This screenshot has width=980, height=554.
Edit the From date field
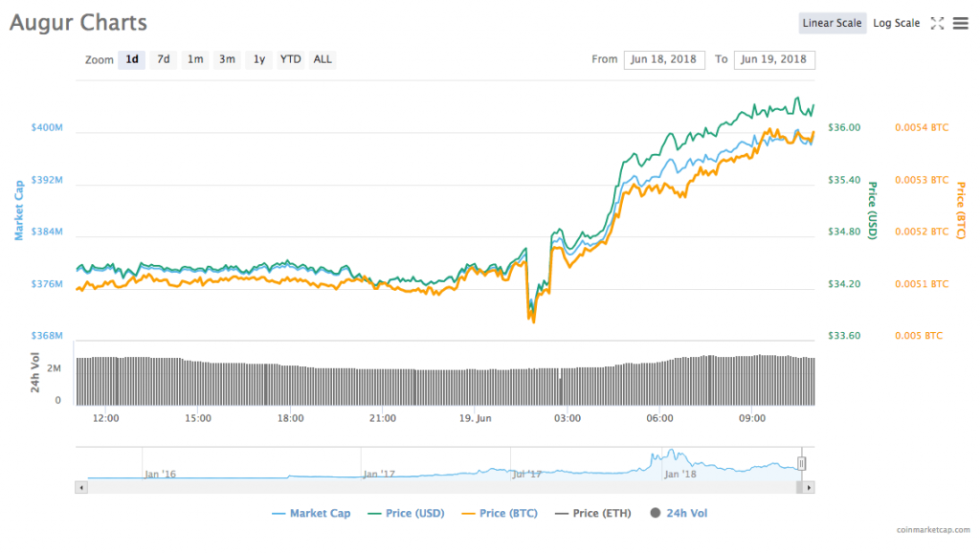pos(664,59)
